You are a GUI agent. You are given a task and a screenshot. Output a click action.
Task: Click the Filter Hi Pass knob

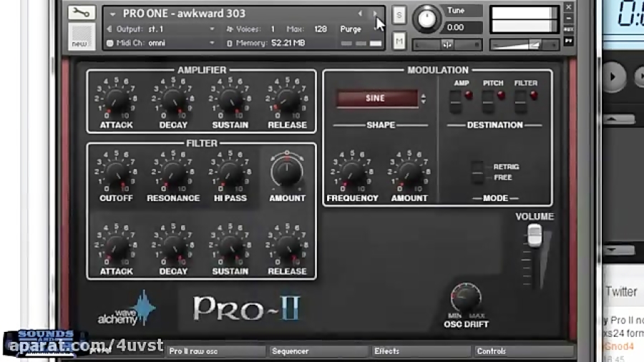[230, 172]
